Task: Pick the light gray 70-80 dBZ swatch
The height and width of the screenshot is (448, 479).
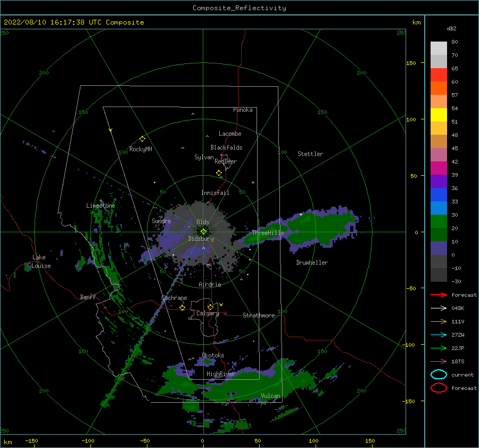Action: tap(439, 48)
